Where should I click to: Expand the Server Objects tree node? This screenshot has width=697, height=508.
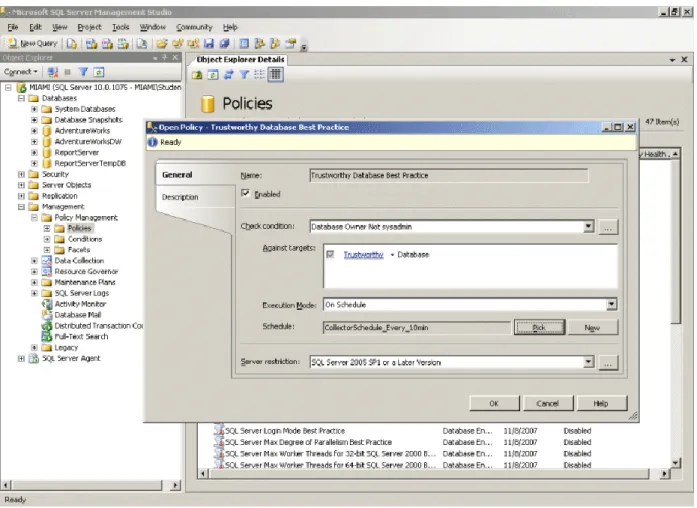pyautogui.click(x=21, y=185)
